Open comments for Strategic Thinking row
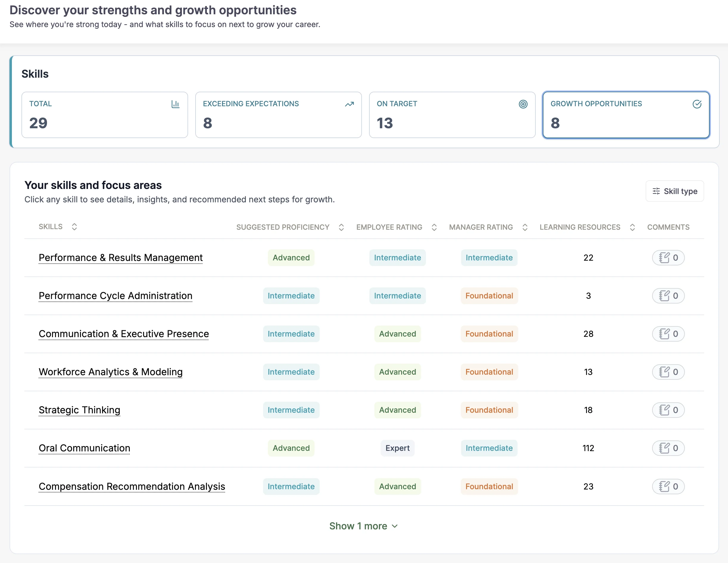The height and width of the screenshot is (563, 728). (x=668, y=410)
